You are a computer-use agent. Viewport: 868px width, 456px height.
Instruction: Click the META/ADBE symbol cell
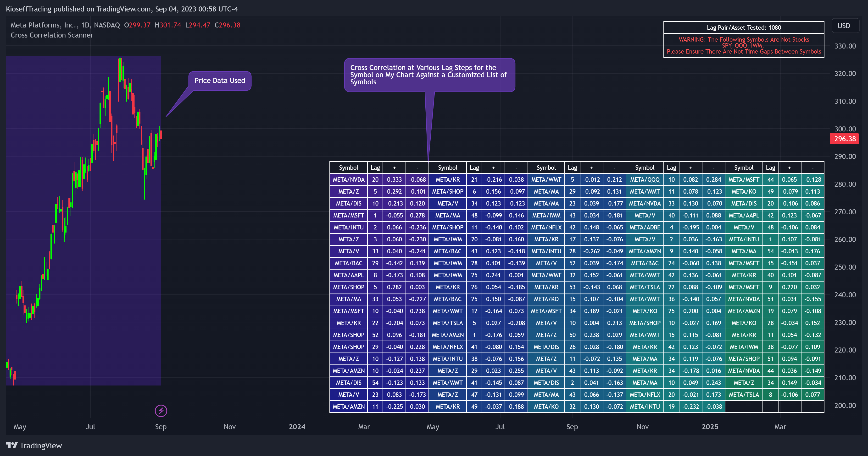coord(645,227)
